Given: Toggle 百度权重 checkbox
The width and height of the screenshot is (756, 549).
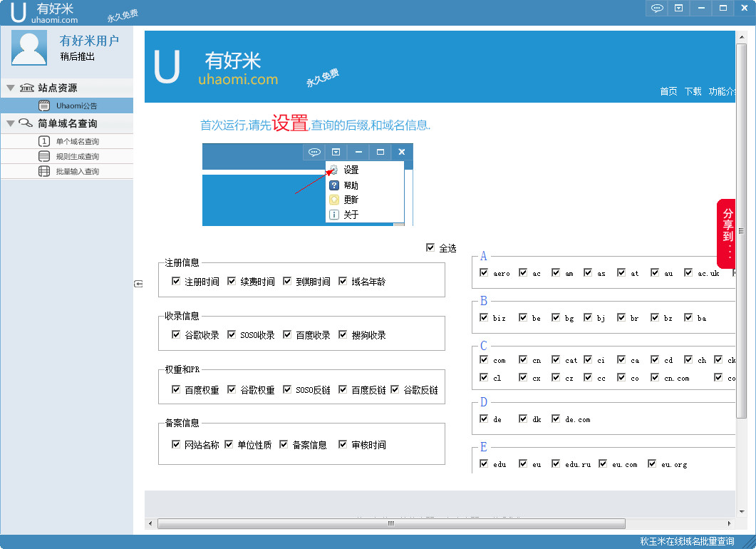Looking at the screenshot, I should (x=176, y=389).
